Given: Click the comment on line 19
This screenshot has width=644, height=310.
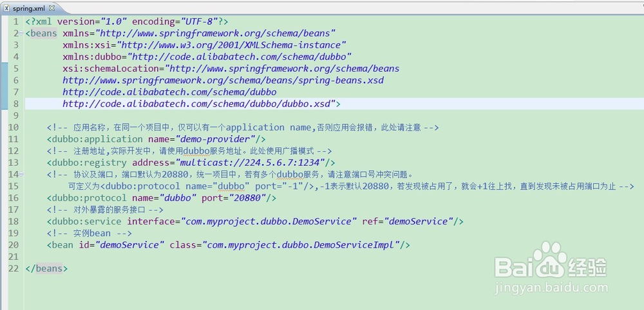Looking at the screenshot, I should coord(89,233).
